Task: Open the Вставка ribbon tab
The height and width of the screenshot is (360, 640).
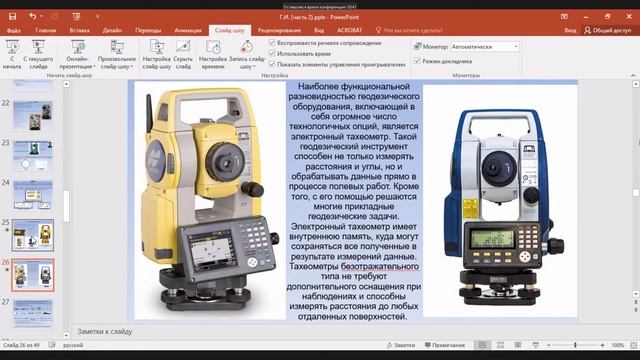Action: pyautogui.click(x=80, y=30)
